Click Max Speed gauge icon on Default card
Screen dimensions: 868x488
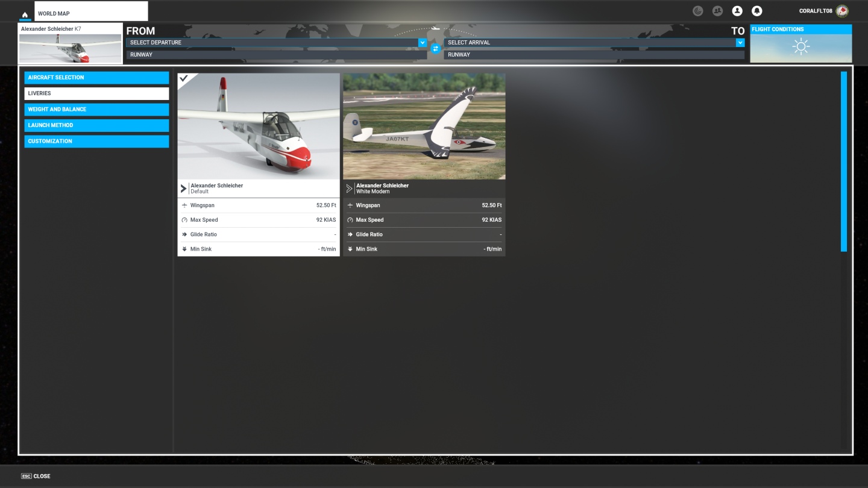tap(184, 220)
